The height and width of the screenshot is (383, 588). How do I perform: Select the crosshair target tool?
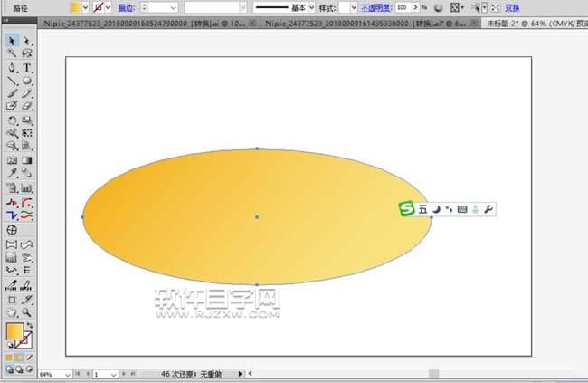[12, 230]
